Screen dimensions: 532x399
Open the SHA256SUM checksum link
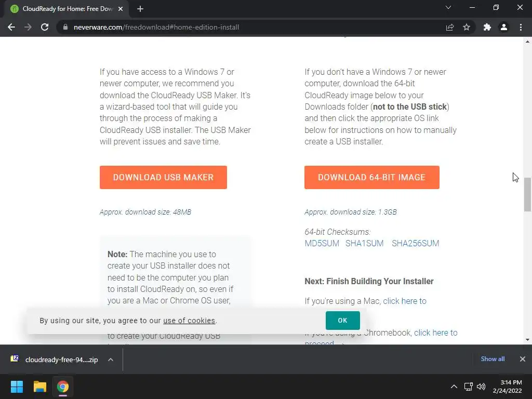pos(415,243)
